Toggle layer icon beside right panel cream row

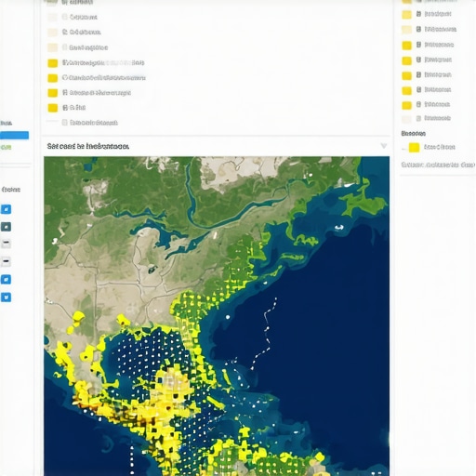(x=418, y=29)
